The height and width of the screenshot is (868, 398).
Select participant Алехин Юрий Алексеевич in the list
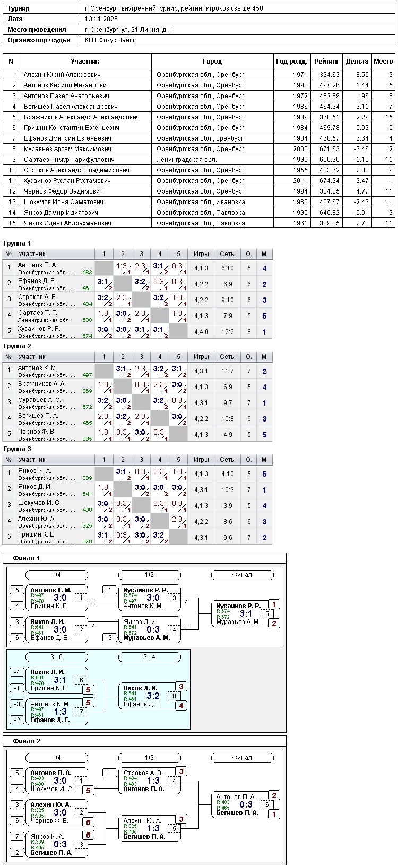[x=62, y=75]
